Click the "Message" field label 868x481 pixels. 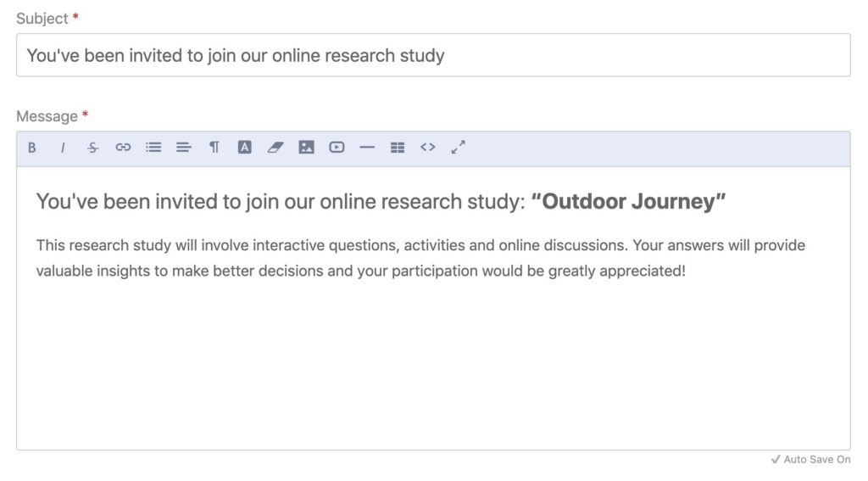47,116
